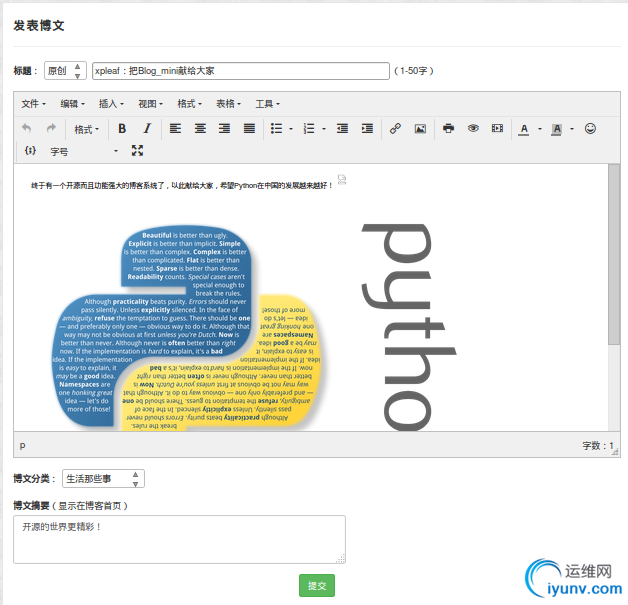Open the emoticons smiley picker

click(590, 129)
